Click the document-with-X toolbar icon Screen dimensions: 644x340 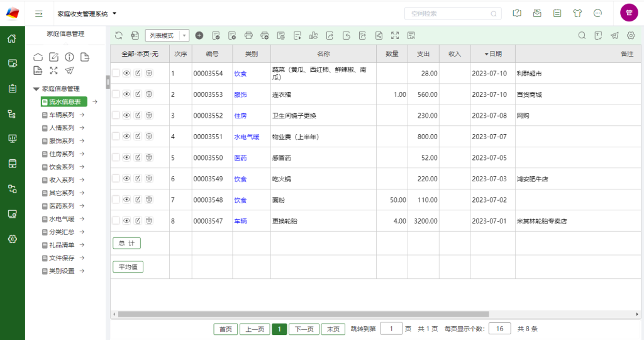tap(232, 36)
